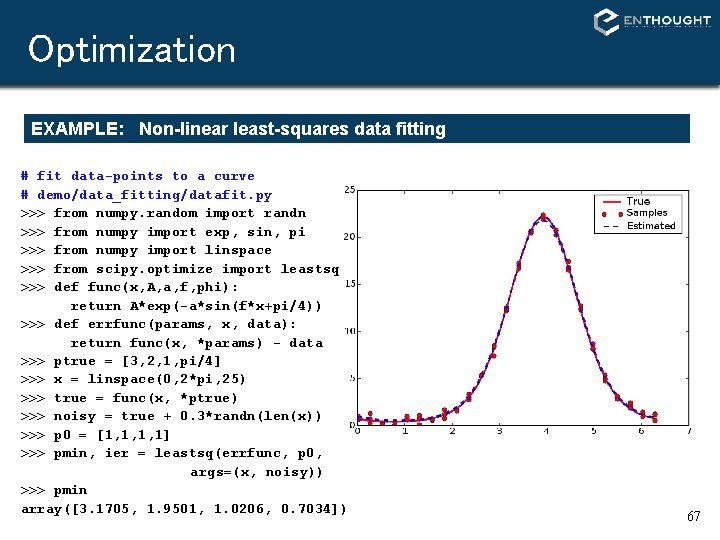Click the 'Samples' legend entry in plot
Viewport: 720px width, 540px height.
[x=647, y=213]
